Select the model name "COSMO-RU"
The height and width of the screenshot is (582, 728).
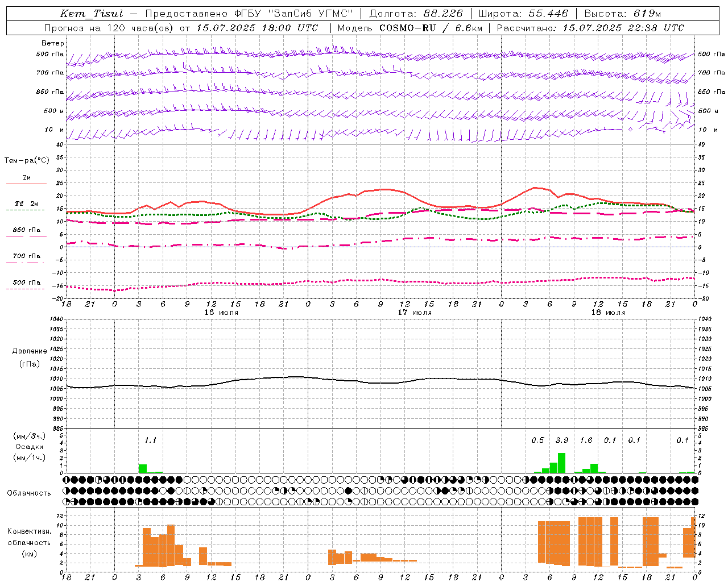407,28
